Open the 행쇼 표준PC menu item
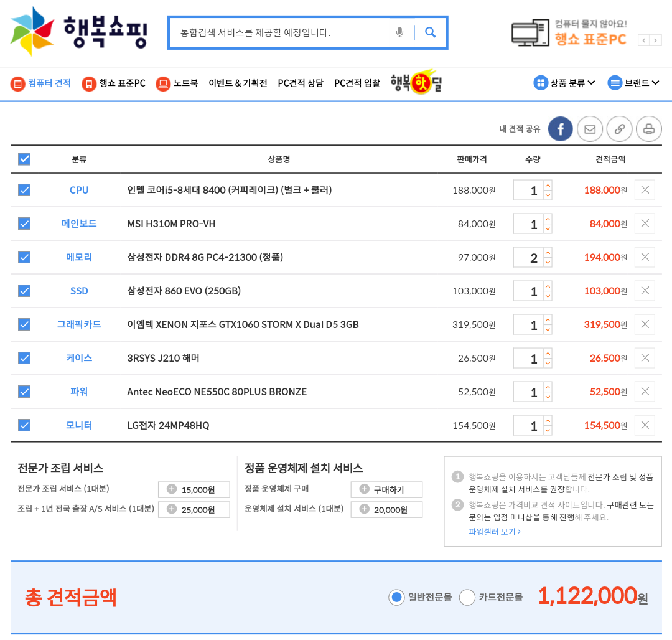 tap(114, 83)
